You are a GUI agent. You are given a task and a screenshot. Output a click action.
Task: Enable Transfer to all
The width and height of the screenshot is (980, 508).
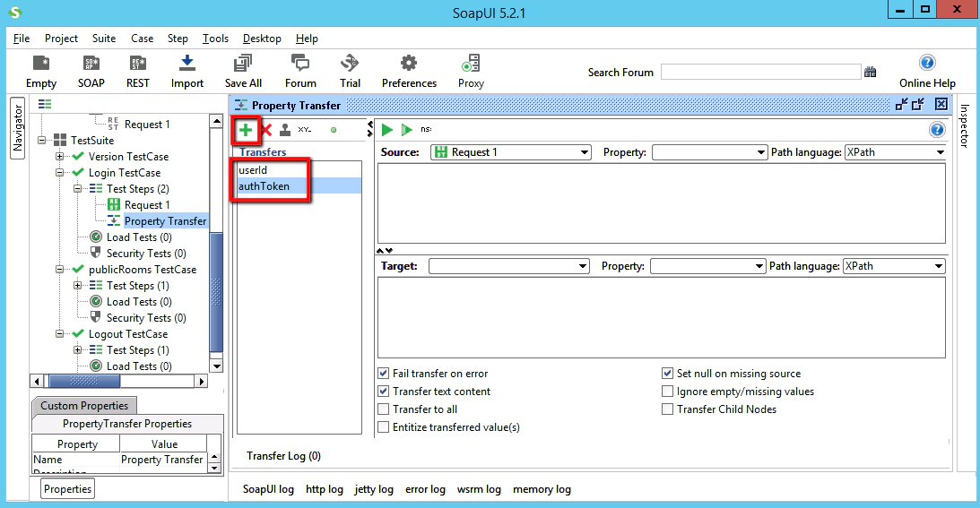point(384,409)
